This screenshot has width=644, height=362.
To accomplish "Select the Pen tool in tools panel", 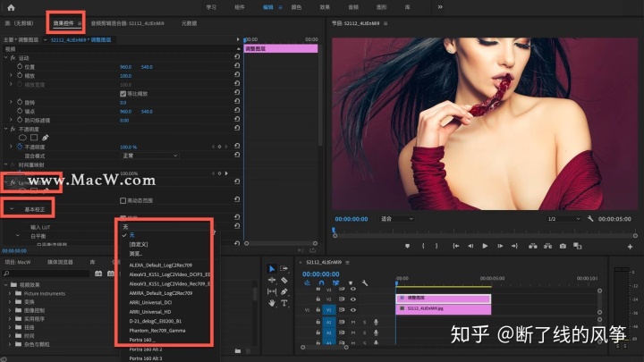I will 284,291.
